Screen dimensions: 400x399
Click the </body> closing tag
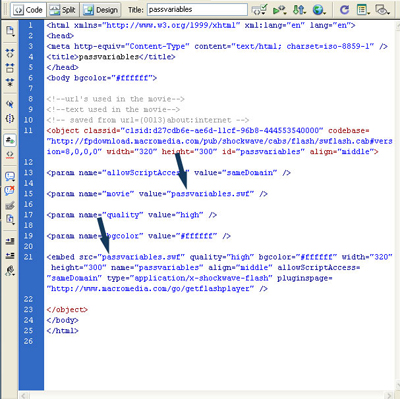point(63,321)
